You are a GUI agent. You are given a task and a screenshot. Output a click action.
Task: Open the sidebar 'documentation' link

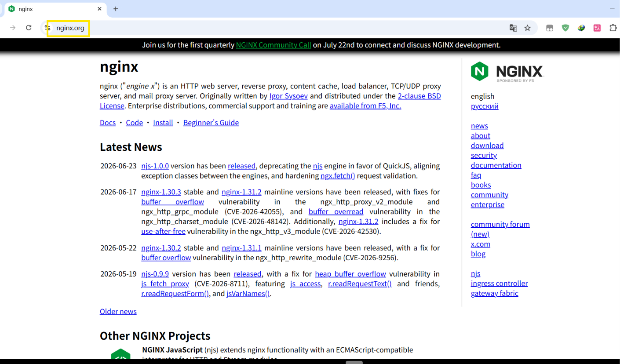496,165
